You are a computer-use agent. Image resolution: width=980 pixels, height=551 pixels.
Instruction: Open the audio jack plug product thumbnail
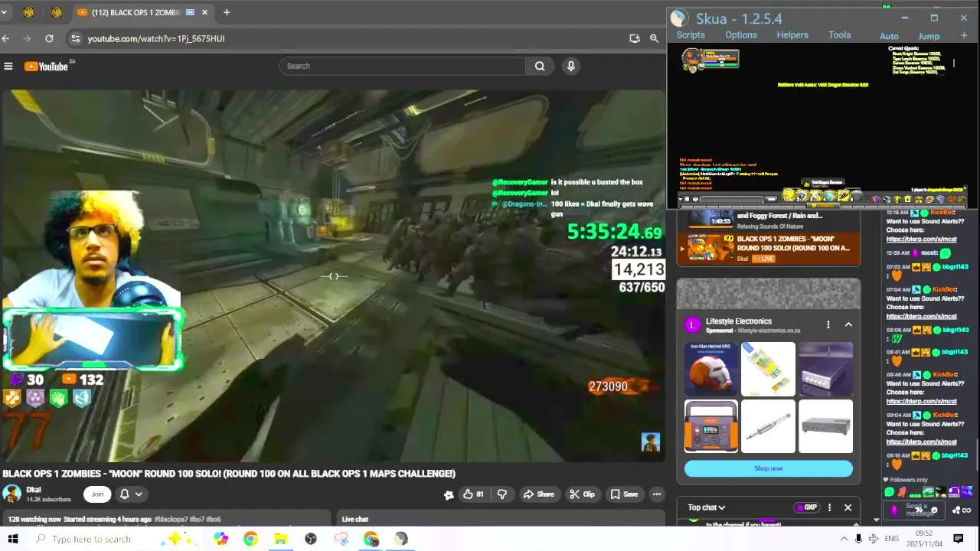pyautogui.click(x=768, y=426)
